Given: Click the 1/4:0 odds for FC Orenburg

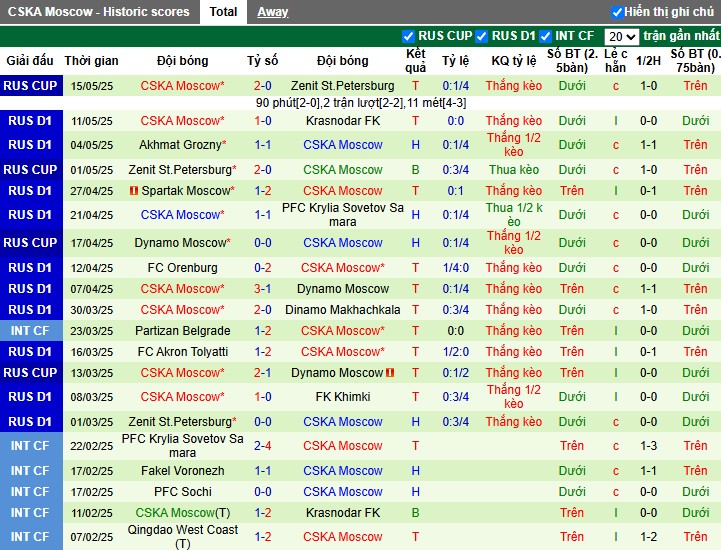Looking at the screenshot, I should tap(456, 268).
